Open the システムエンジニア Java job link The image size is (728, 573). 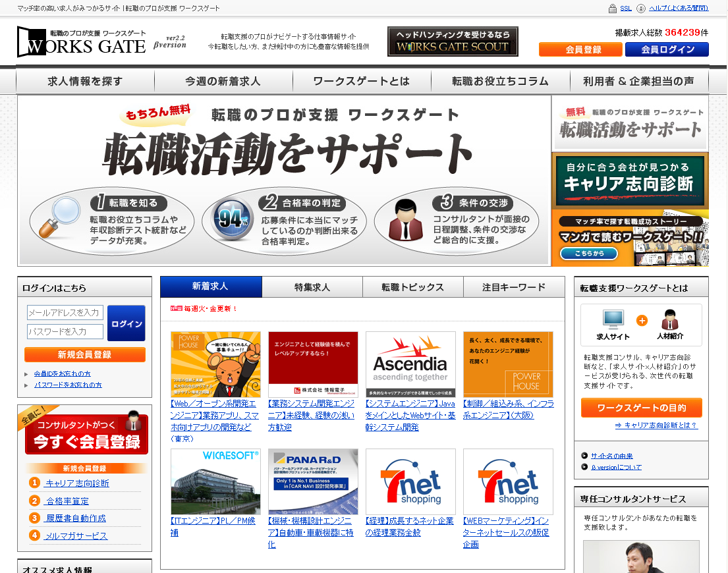pyautogui.click(x=410, y=415)
